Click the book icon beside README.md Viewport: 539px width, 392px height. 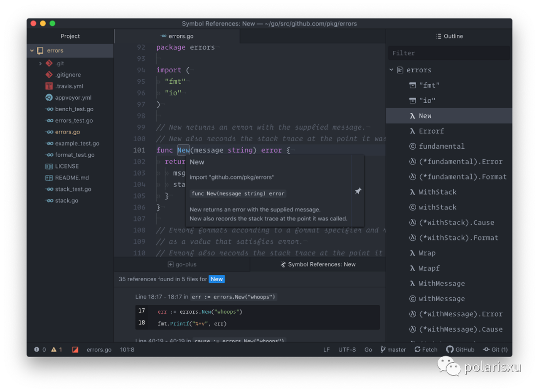49,178
